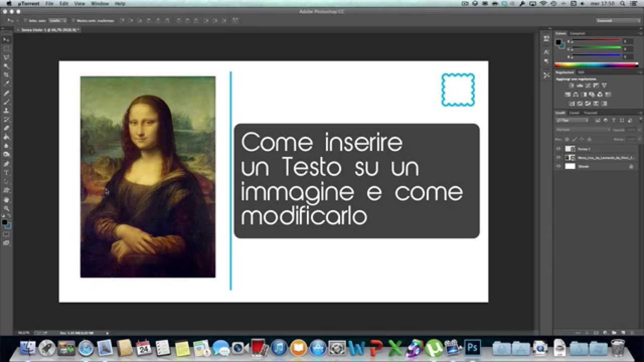Open the Color panel flyout menu
The image size is (644, 362).
[x=639, y=33]
